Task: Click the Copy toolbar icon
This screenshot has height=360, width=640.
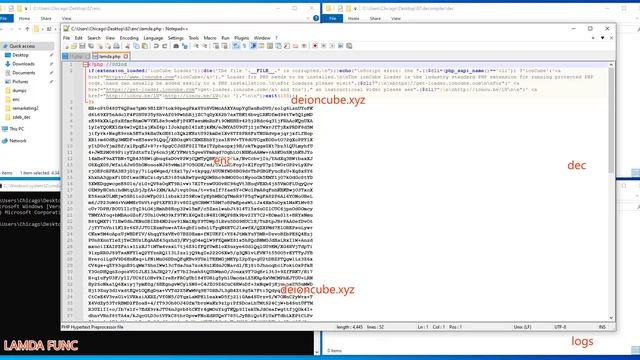Action: click(136, 46)
